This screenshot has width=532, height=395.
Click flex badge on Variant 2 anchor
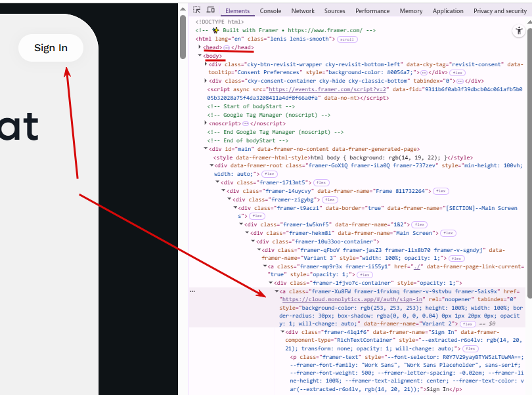coord(468,323)
